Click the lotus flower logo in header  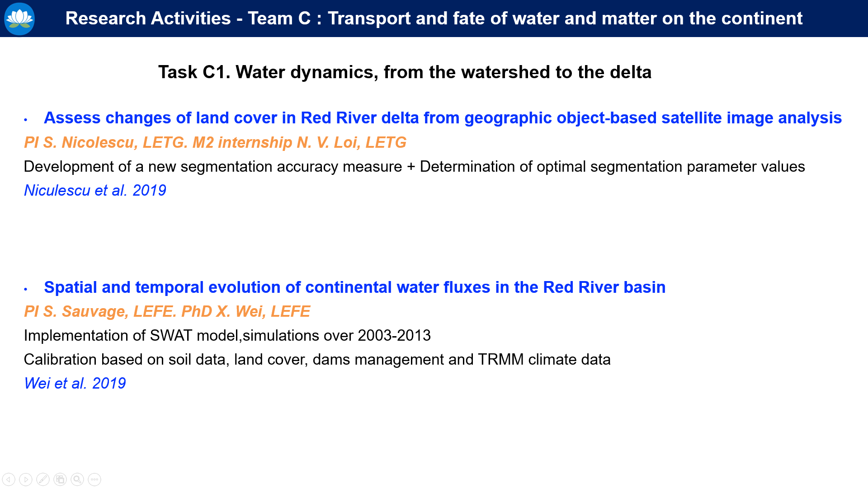[19, 19]
